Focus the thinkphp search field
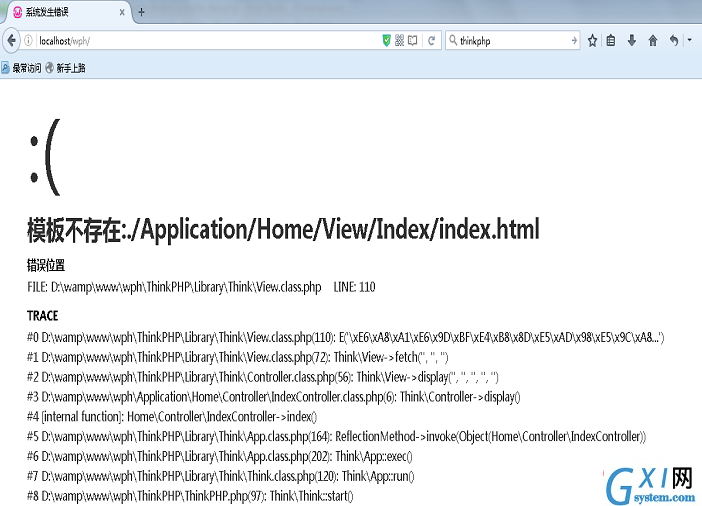This screenshot has width=702, height=506. (x=515, y=41)
